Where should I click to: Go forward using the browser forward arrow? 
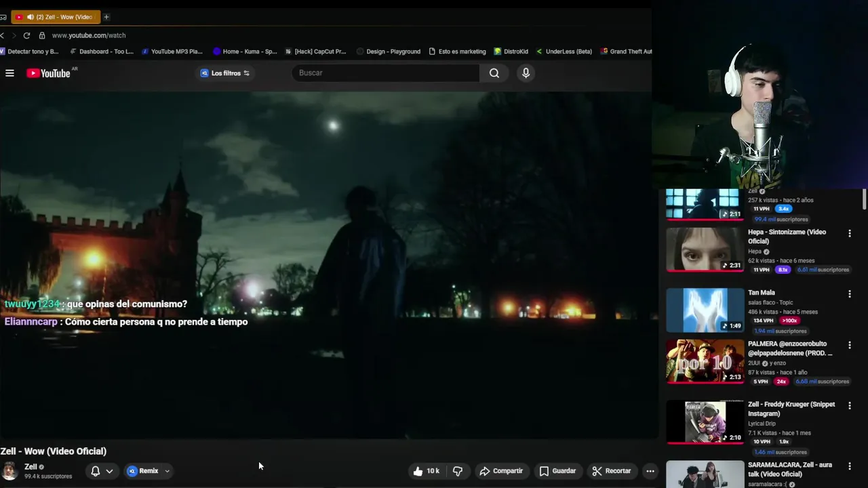[14, 35]
